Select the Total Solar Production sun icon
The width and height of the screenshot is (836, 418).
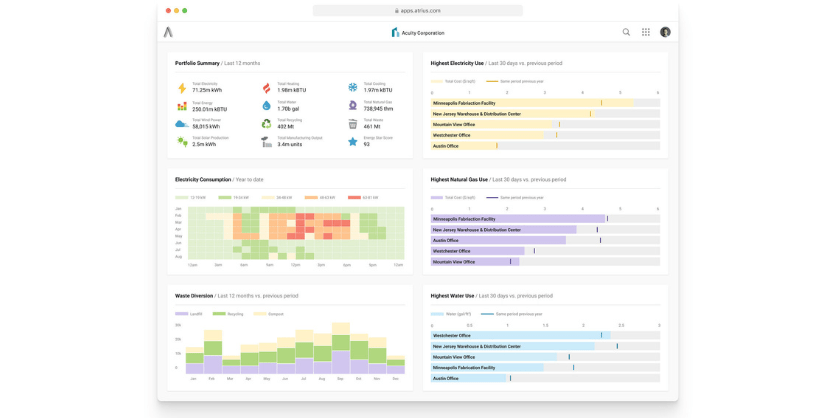(182, 141)
